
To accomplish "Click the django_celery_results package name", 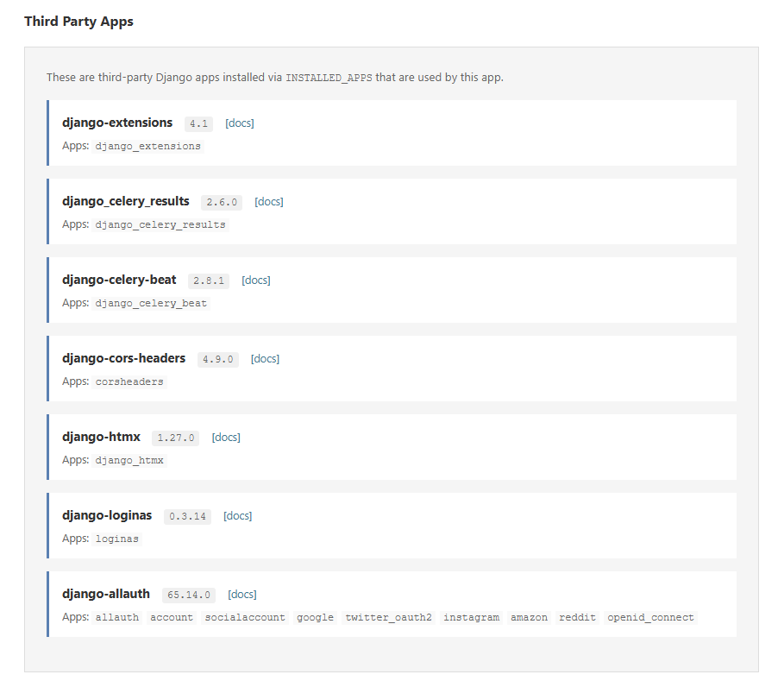I will point(126,201).
